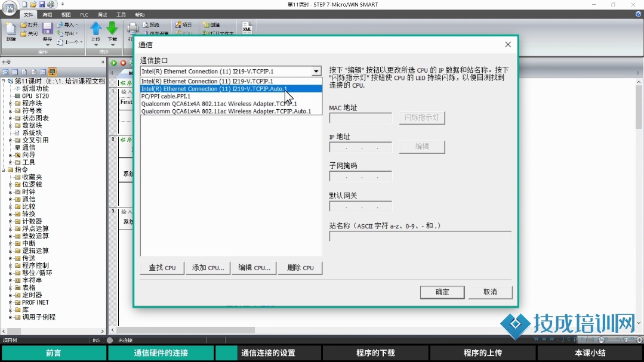Image resolution: width=644 pixels, height=362 pixels.
Task: Click the Open folder icon in quick access bar
Action: tap(33, 5)
